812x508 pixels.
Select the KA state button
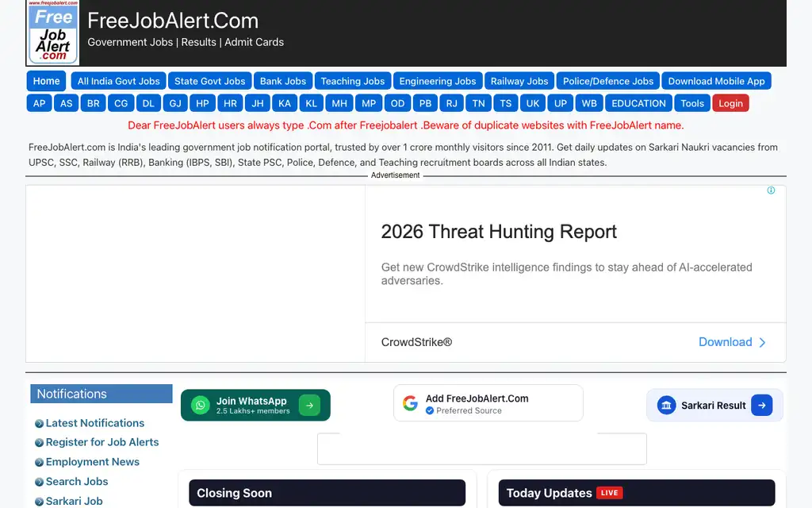[285, 103]
